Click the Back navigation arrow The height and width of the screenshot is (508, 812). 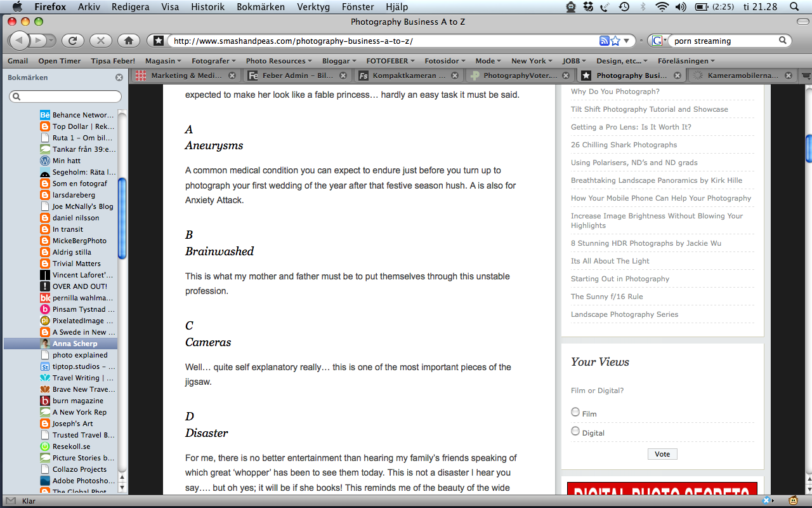(20, 41)
